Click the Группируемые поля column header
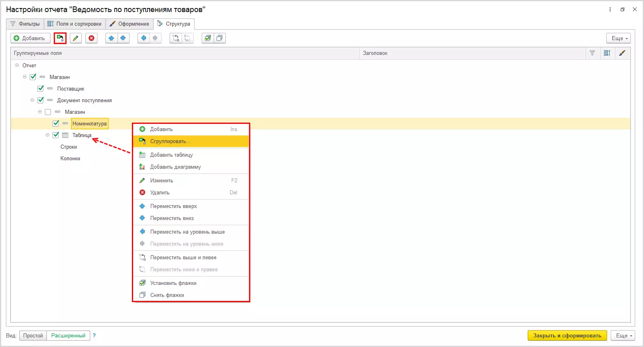Image resolution: width=644 pixels, height=347 pixels. click(185, 53)
